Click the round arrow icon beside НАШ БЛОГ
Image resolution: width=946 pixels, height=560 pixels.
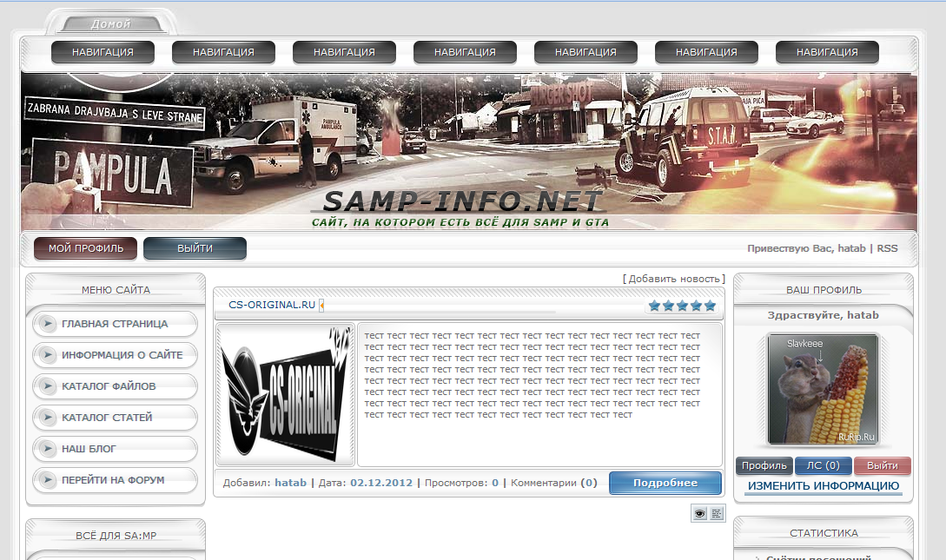[47, 449]
